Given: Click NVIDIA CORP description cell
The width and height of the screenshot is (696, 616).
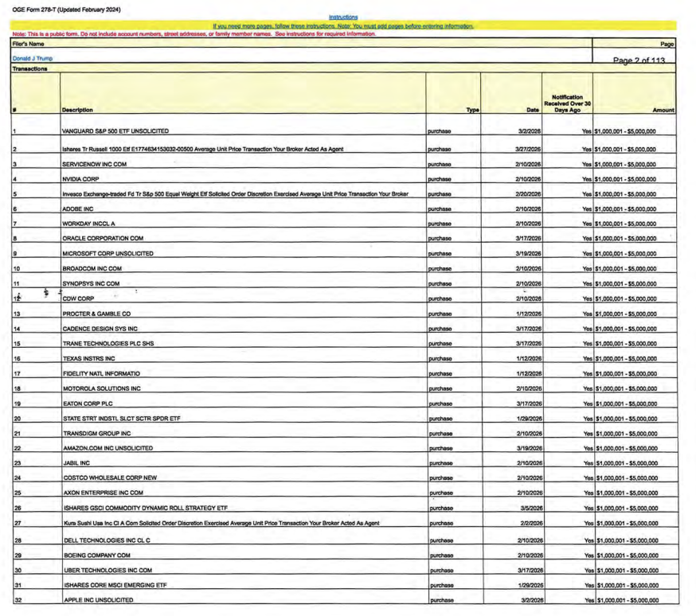Looking at the screenshot, I should coord(80,179).
